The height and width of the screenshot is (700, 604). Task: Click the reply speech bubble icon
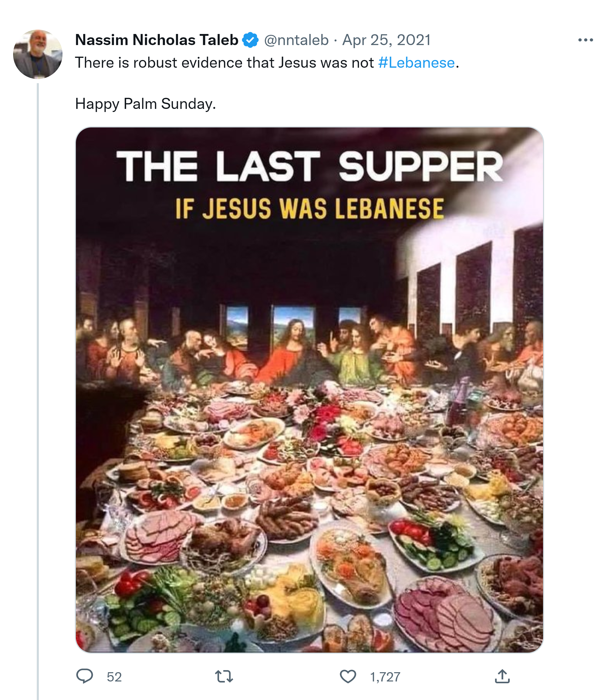click(x=84, y=676)
